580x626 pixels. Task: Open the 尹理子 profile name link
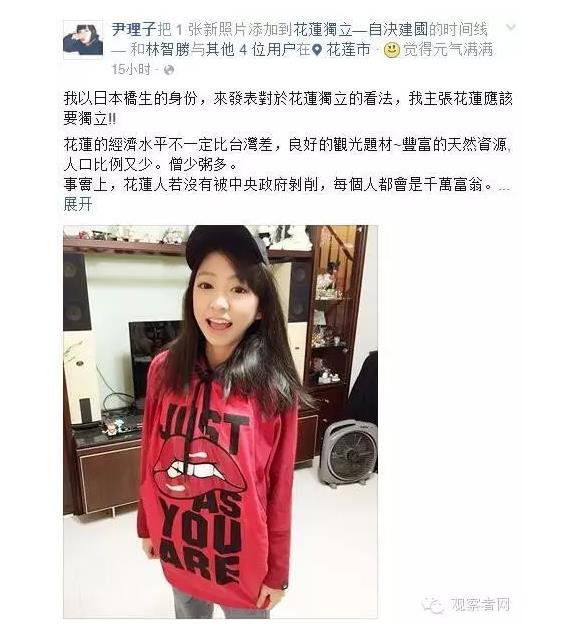point(134,30)
